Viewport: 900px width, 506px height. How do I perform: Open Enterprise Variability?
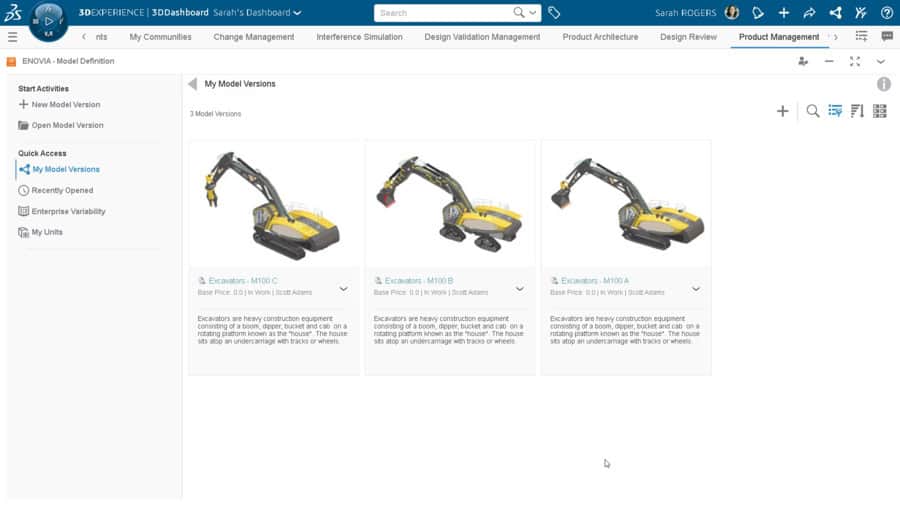[x=62, y=211]
